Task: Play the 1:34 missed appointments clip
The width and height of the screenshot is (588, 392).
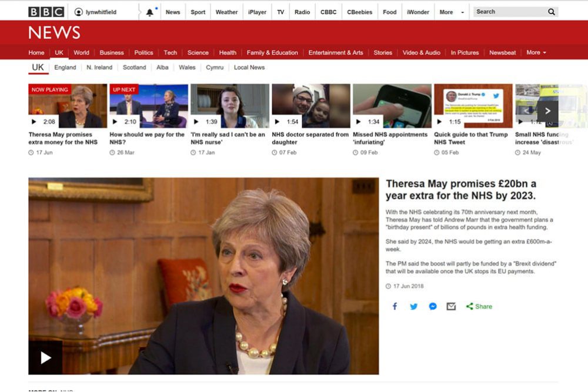Action: (x=392, y=106)
